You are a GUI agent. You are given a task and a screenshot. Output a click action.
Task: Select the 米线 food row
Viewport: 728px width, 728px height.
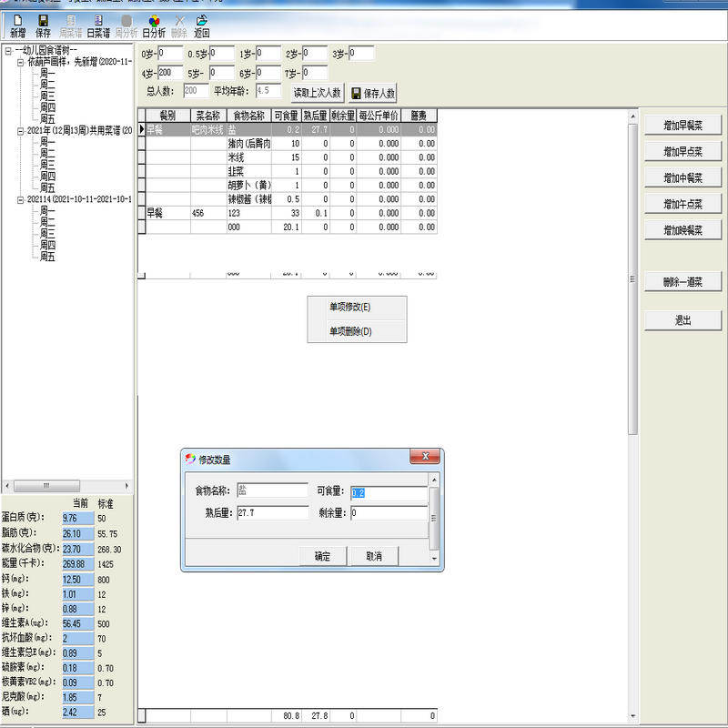(x=287, y=157)
